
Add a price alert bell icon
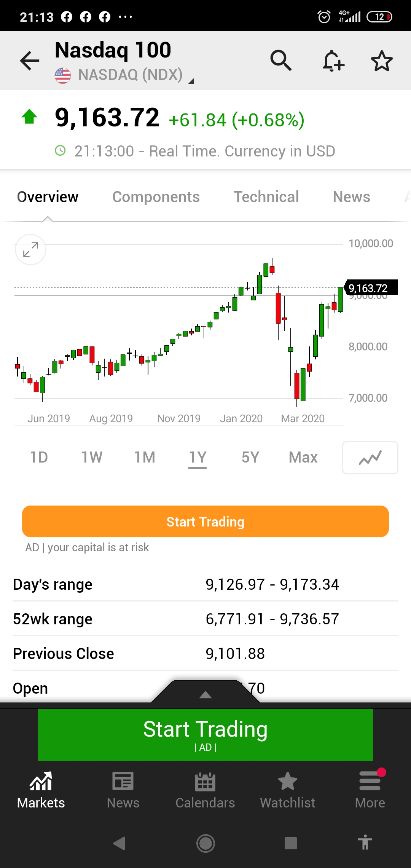(x=333, y=61)
